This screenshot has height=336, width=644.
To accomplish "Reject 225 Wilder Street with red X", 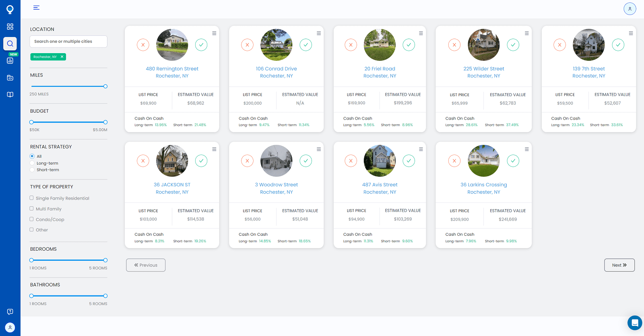I will click(454, 45).
